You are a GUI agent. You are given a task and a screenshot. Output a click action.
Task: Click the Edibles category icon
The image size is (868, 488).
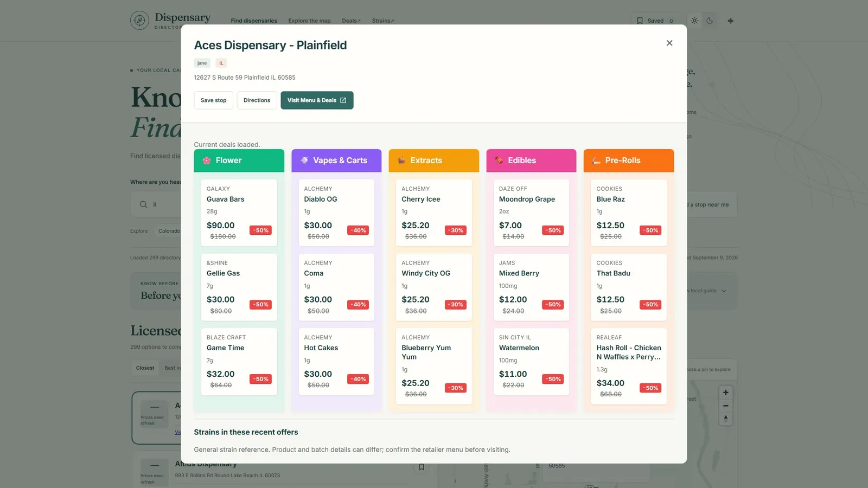499,160
